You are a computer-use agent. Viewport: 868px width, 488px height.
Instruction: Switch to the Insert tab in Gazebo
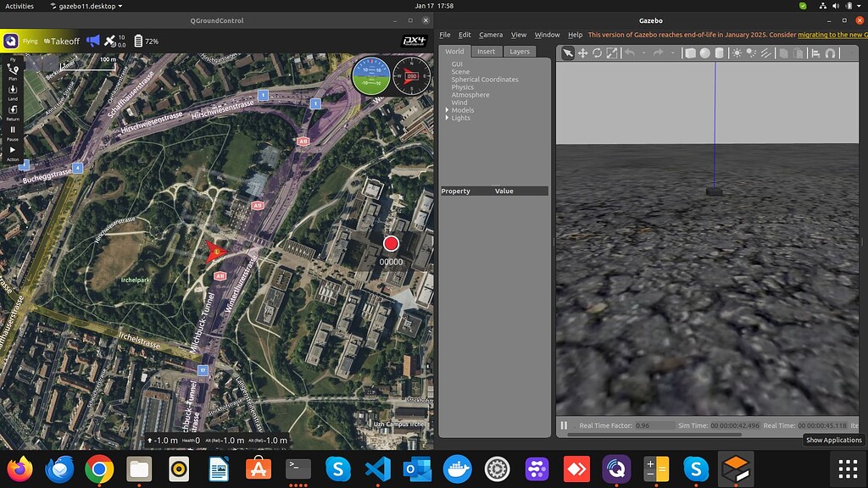click(486, 51)
